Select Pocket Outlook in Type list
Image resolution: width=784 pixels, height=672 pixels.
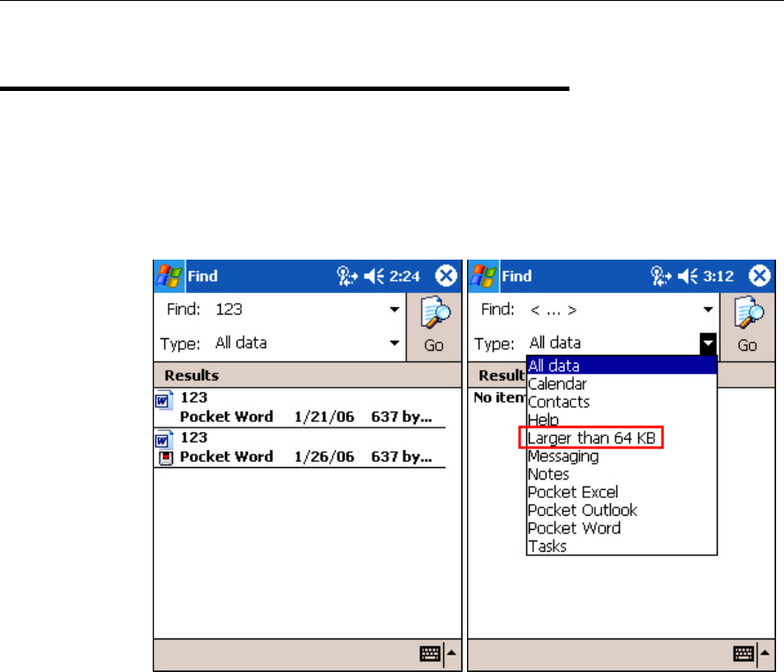[x=622, y=510]
